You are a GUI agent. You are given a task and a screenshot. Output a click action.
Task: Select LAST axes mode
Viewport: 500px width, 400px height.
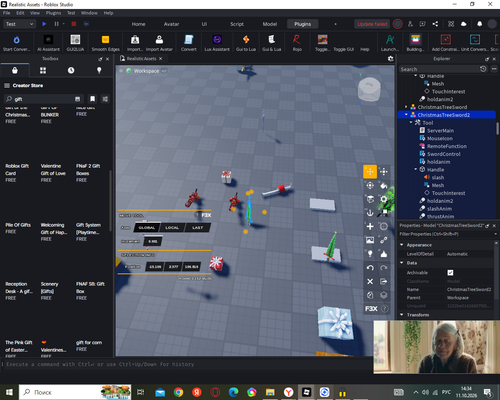tap(197, 228)
